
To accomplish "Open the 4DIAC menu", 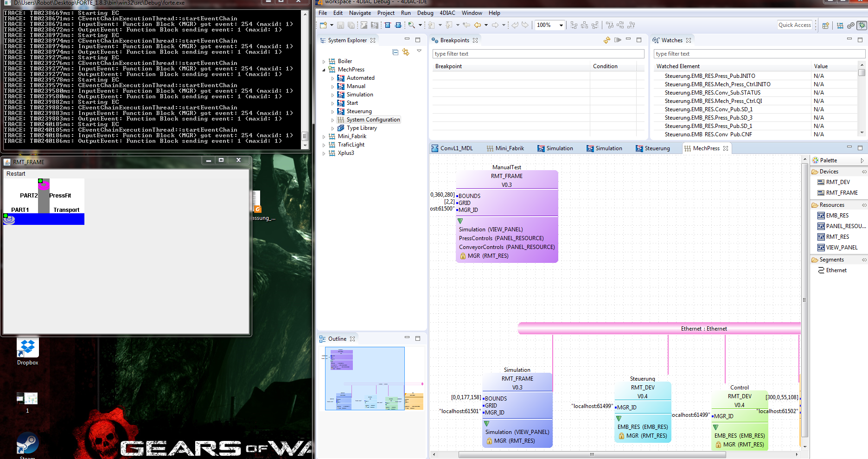I will coord(447,13).
